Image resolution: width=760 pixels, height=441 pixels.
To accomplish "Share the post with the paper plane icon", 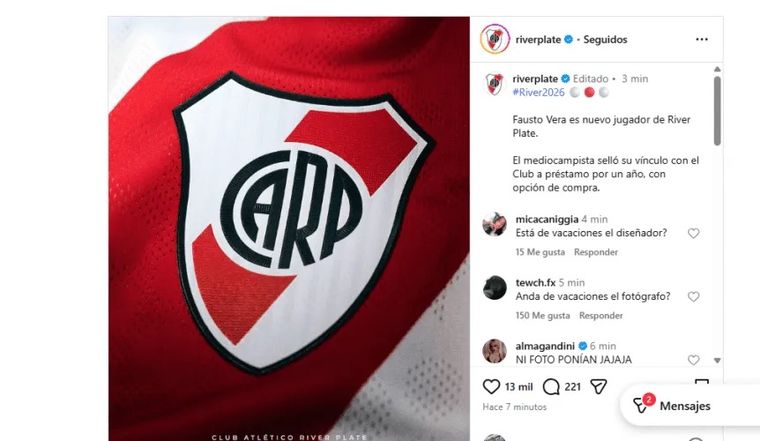I will (x=599, y=386).
